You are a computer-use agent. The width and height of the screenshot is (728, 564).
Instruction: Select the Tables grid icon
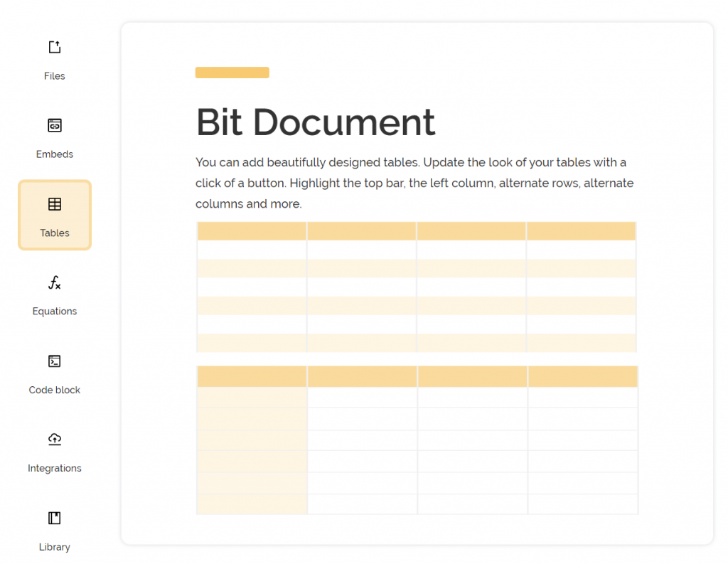pyautogui.click(x=54, y=204)
